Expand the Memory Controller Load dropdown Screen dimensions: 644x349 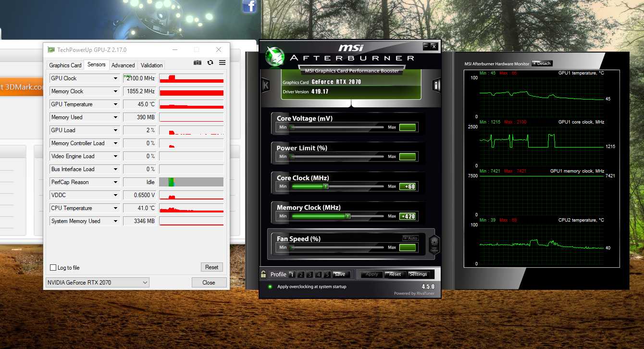coord(115,143)
